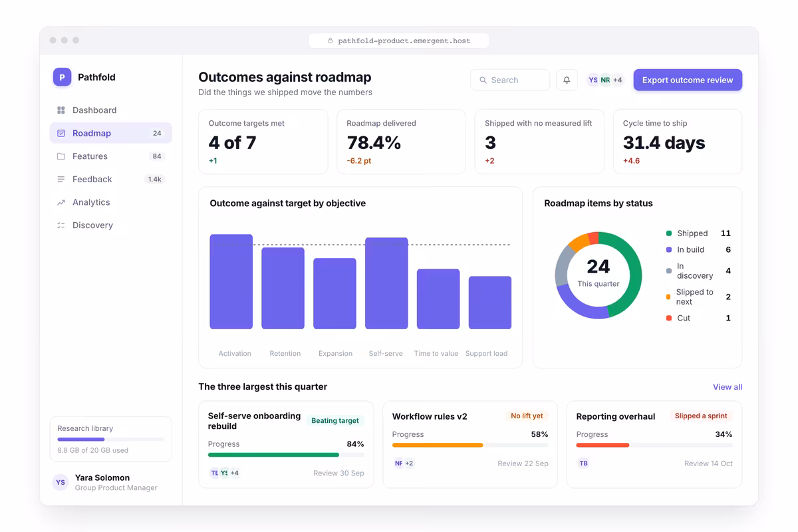This screenshot has width=798, height=532.
Task: Click the In build purple legend dot
Action: 669,250
